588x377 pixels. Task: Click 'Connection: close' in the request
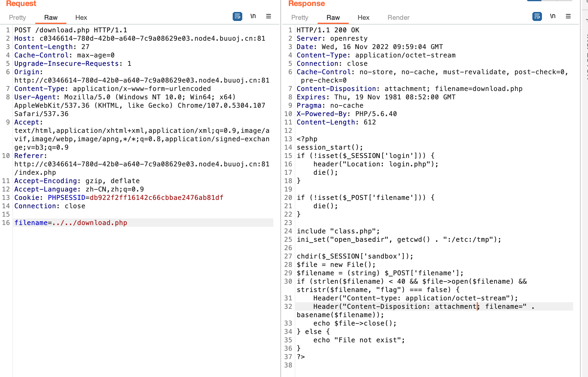pos(50,206)
